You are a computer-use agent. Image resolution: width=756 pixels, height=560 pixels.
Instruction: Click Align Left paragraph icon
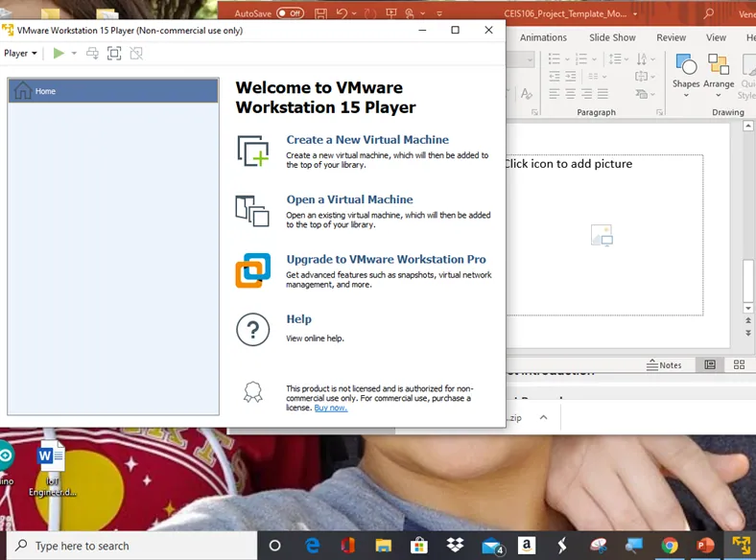coord(555,94)
